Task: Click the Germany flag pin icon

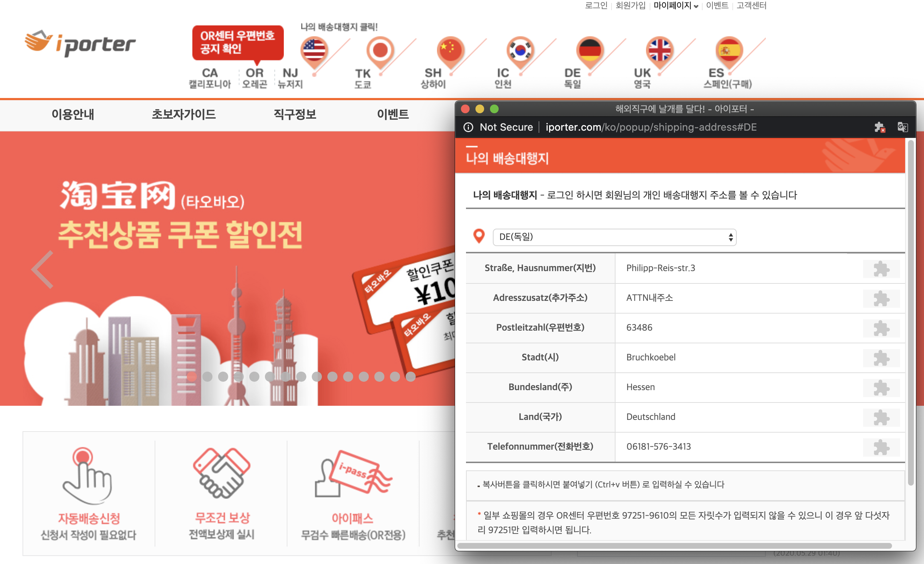Action: click(x=589, y=50)
